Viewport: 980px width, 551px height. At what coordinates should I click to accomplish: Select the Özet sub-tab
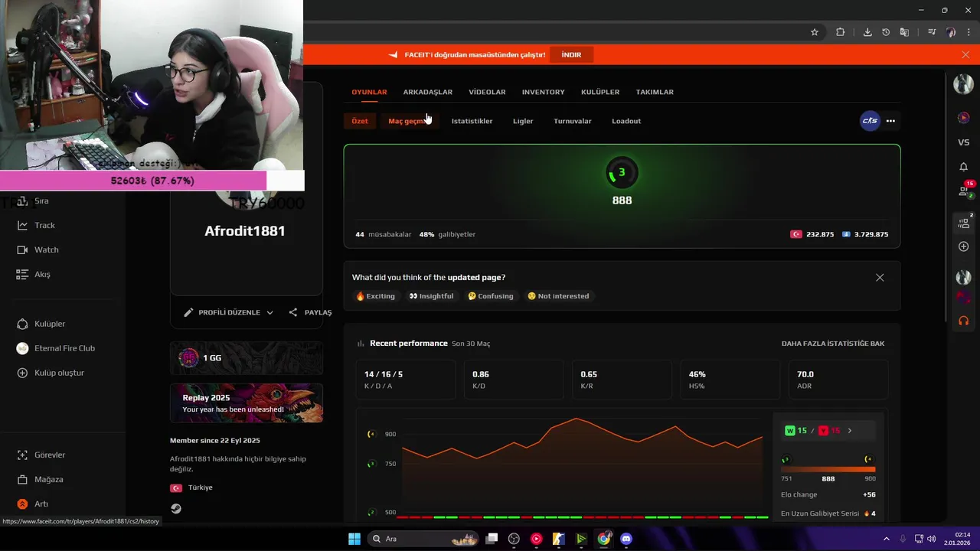point(360,121)
